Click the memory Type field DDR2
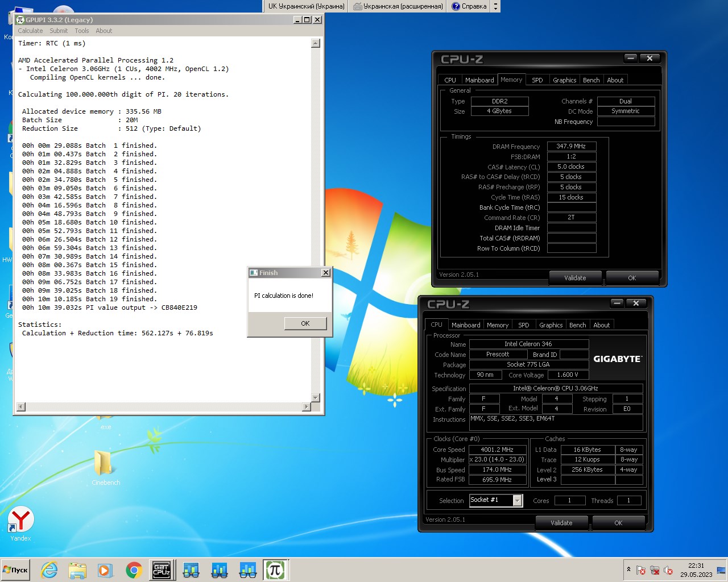The width and height of the screenshot is (728, 582). [x=500, y=101]
